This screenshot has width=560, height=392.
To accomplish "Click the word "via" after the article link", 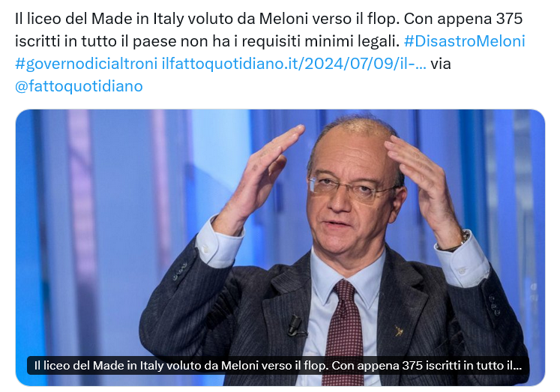I will coord(441,64).
